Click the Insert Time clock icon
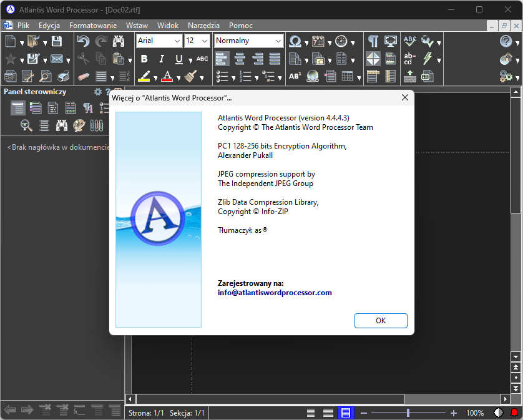 coord(341,41)
